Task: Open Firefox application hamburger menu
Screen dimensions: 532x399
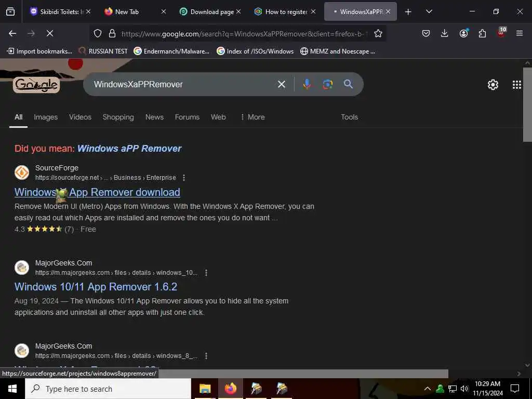Action: (x=520, y=33)
